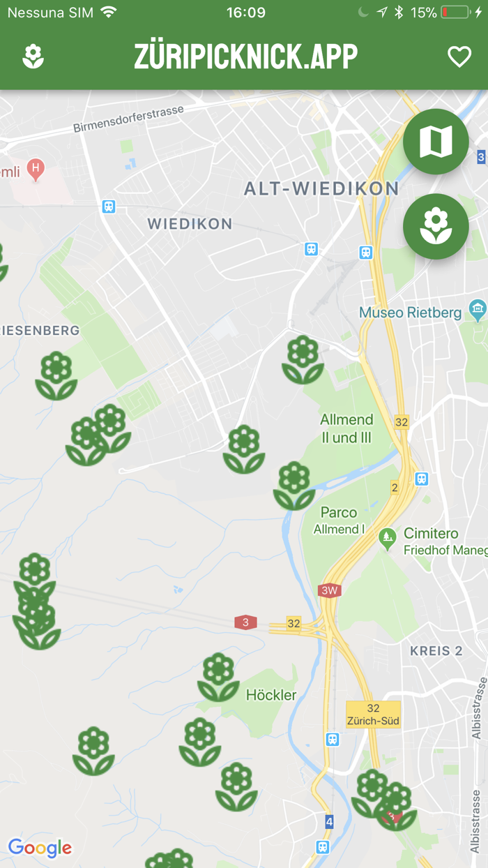
Task: Open favorites with the heart icon
Action: (x=459, y=57)
